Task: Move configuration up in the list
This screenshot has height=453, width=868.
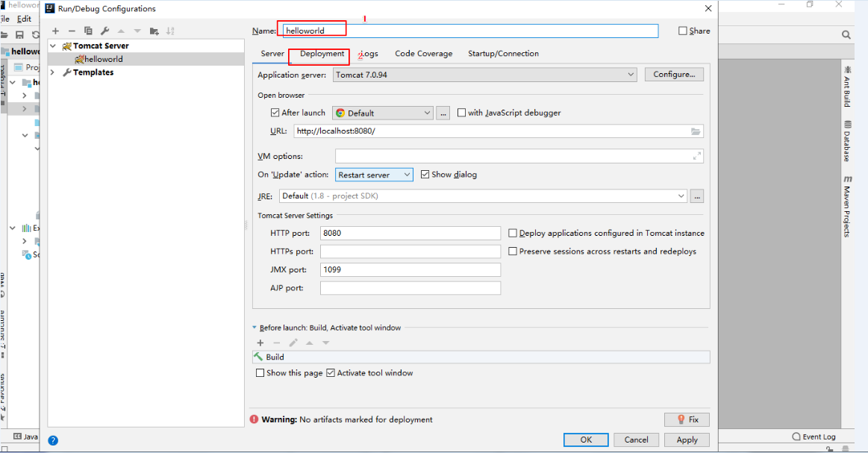Action: (121, 31)
